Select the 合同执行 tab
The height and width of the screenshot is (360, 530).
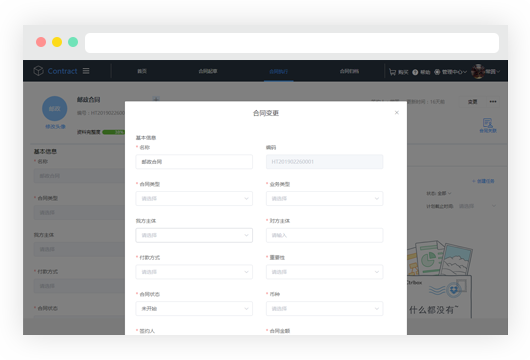279,72
